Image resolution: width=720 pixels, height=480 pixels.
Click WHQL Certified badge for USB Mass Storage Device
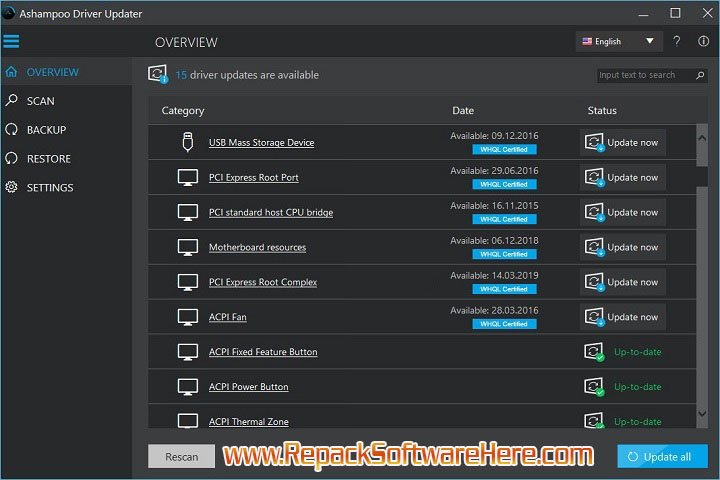coord(504,149)
